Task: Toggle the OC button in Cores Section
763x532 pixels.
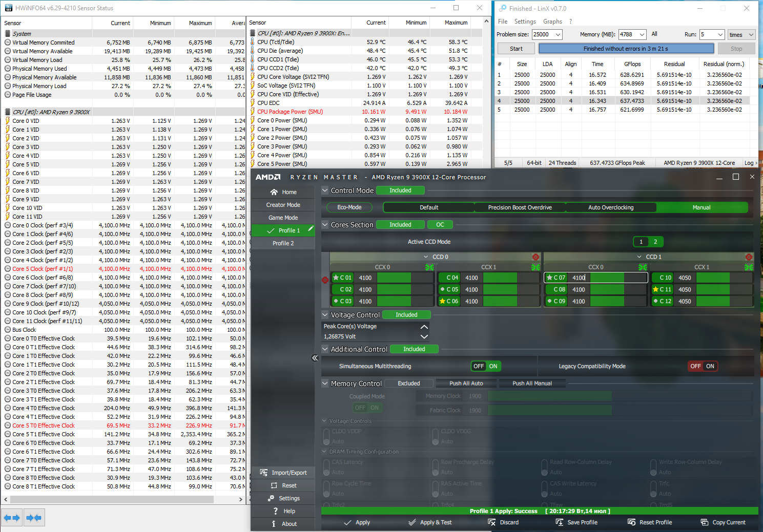Action: pyautogui.click(x=440, y=225)
